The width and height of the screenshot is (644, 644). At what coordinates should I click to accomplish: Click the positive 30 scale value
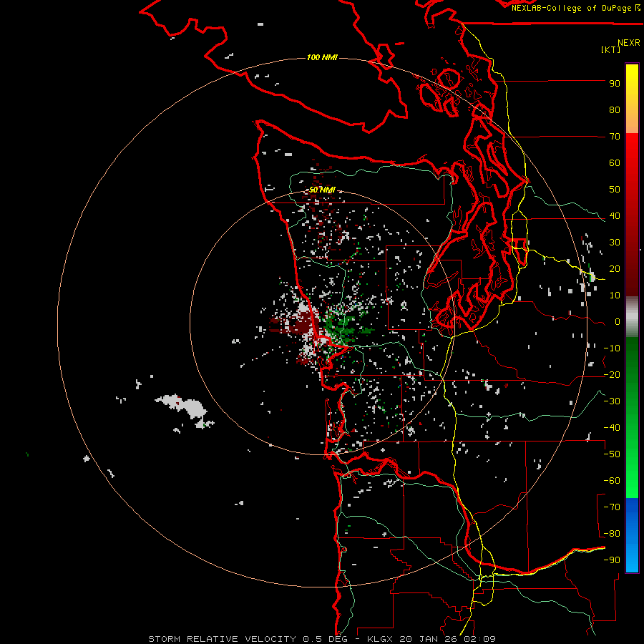(x=615, y=243)
